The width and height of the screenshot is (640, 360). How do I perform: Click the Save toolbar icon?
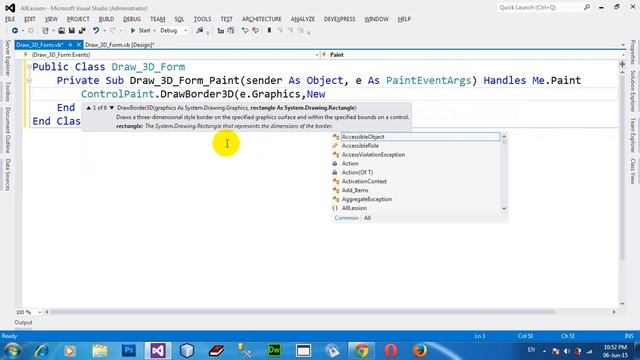coord(71,31)
